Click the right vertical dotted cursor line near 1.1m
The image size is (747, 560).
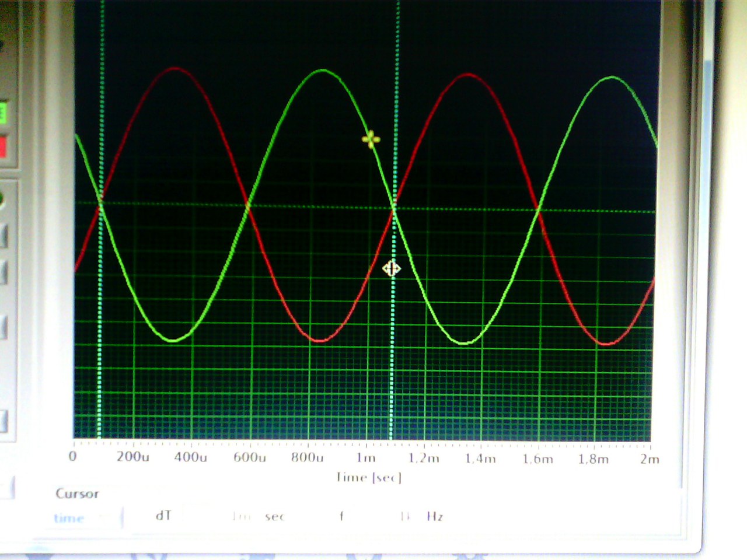pyautogui.click(x=395, y=219)
